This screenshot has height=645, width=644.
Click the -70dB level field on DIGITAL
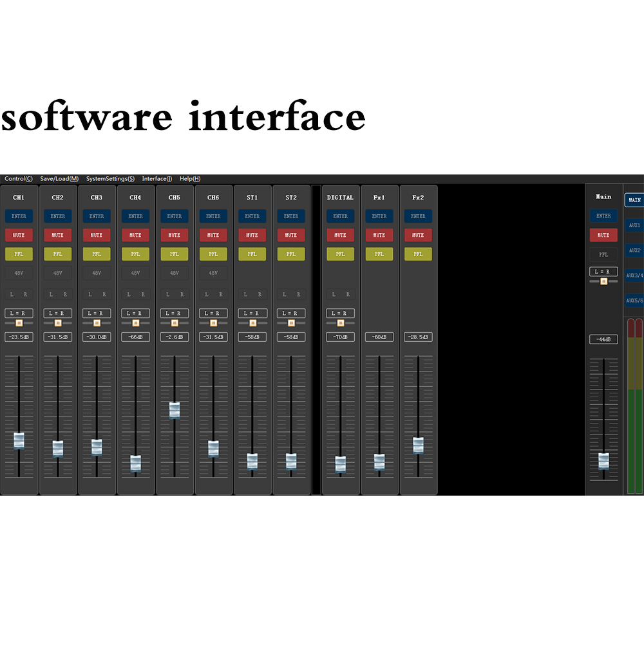[340, 337]
